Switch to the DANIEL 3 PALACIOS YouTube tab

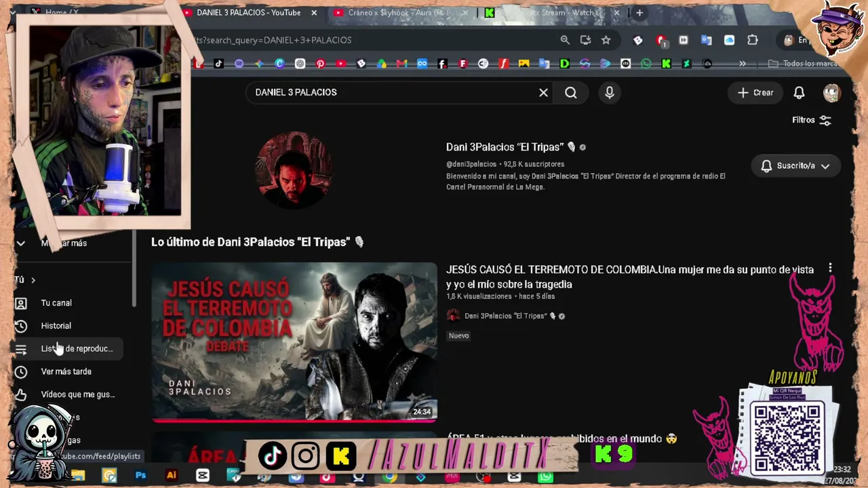[248, 13]
